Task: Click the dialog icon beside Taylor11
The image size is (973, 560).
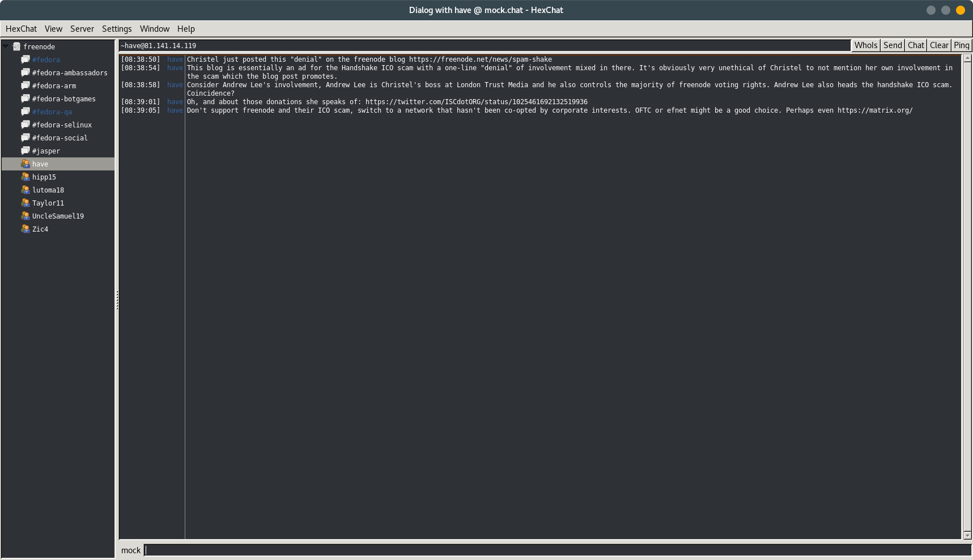Action: click(26, 203)
